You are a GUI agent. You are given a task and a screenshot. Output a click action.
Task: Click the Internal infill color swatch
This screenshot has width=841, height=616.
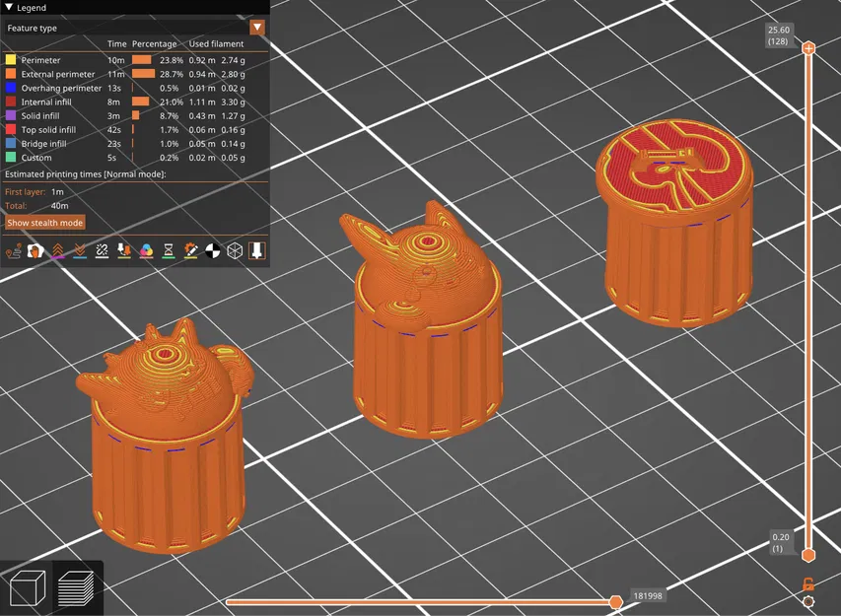(10, 102)
